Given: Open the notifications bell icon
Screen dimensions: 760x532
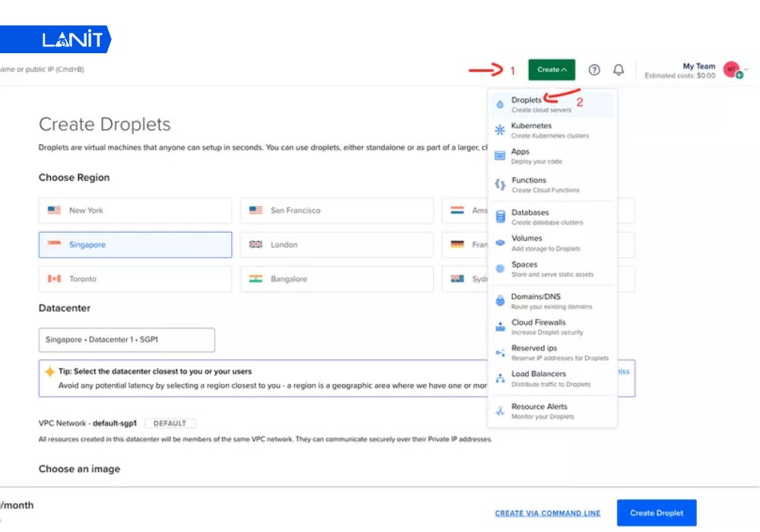Looking at the screenshot, I should tap(619, 70).
